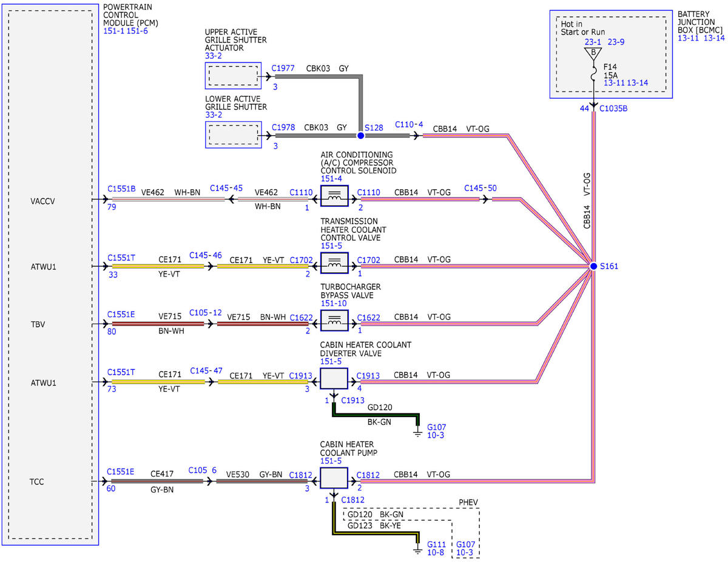Open the C1702 link at pin 2
The width and height of the screenshot is (728, 562).
tap(301, 259)
